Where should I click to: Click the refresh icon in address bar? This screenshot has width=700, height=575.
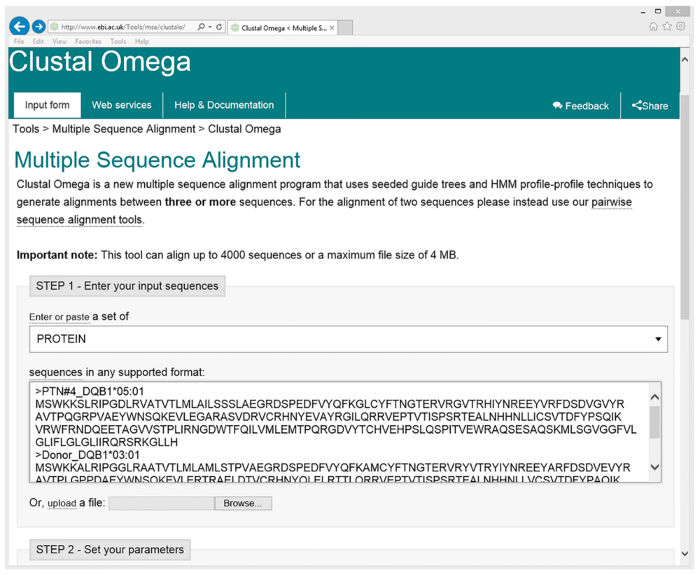[x=219, y=27]
